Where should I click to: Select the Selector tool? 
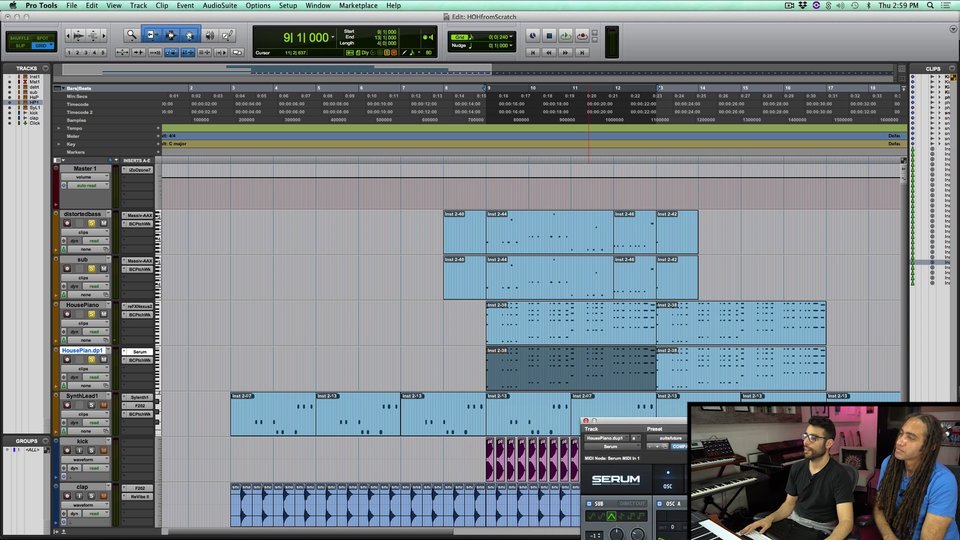click(x=170, y=36)
